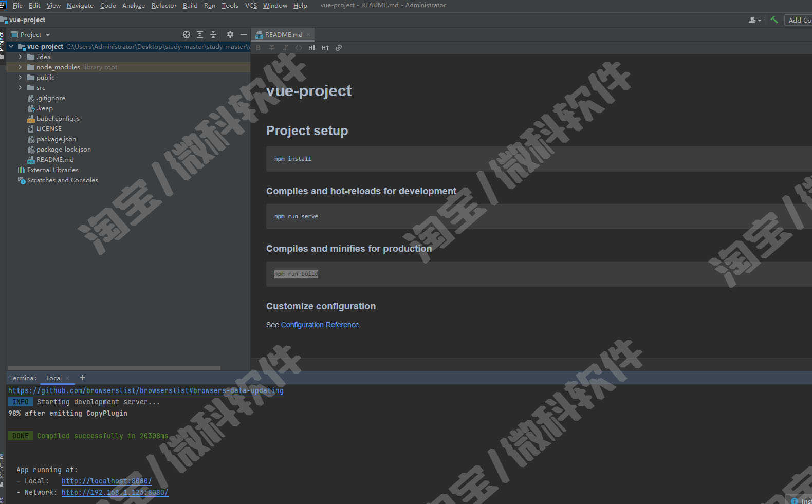Click the build hammer icon
The image size is (812, 504).
click(774, 20)
